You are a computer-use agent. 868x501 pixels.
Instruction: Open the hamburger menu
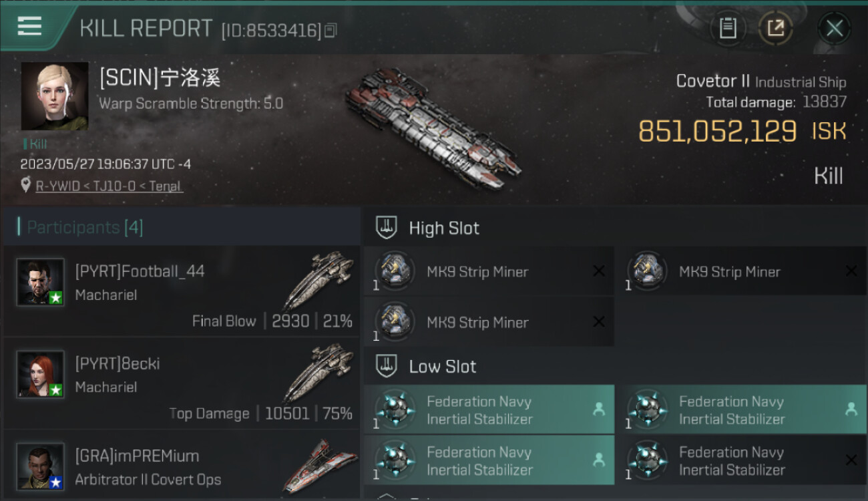(x=29, y=27)
